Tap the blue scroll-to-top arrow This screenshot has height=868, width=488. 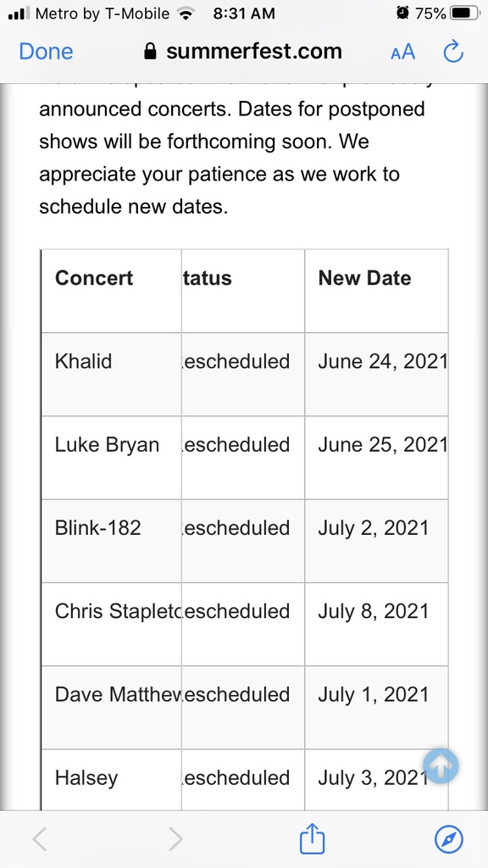click(441, 765)
